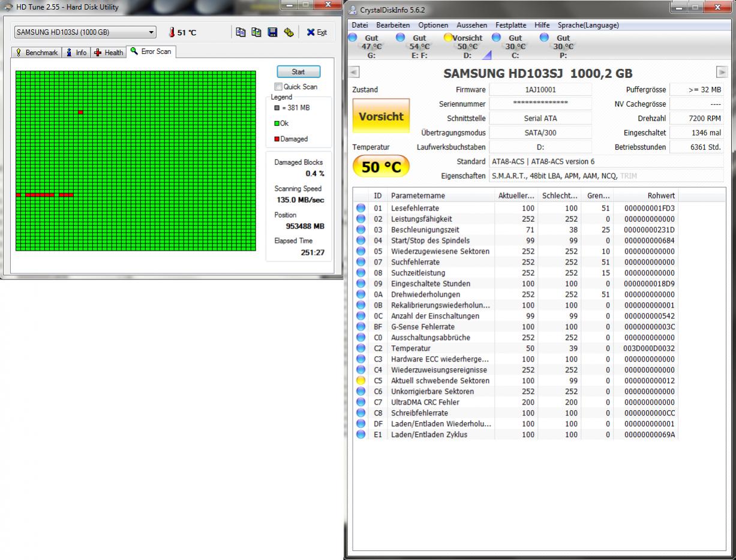The height and width of the screenshot is (560, 736).
Task: Click status orb for Schreibfehlerrate row
Action: coord(361,413)
